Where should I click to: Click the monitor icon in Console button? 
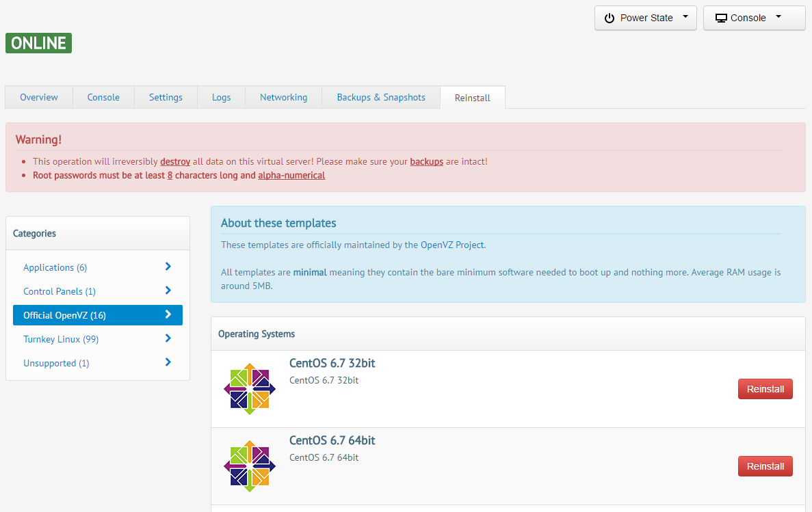pos(721,18)
